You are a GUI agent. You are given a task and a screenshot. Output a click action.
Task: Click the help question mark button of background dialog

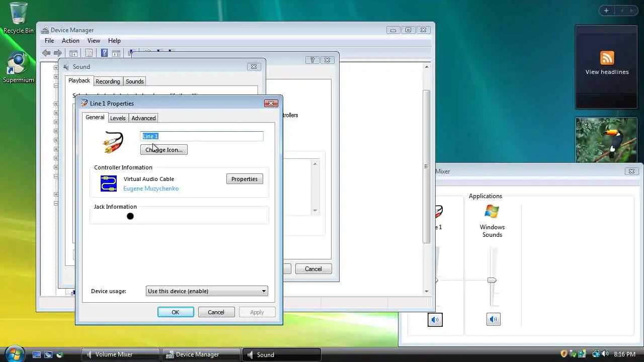[x=312, y=60]
